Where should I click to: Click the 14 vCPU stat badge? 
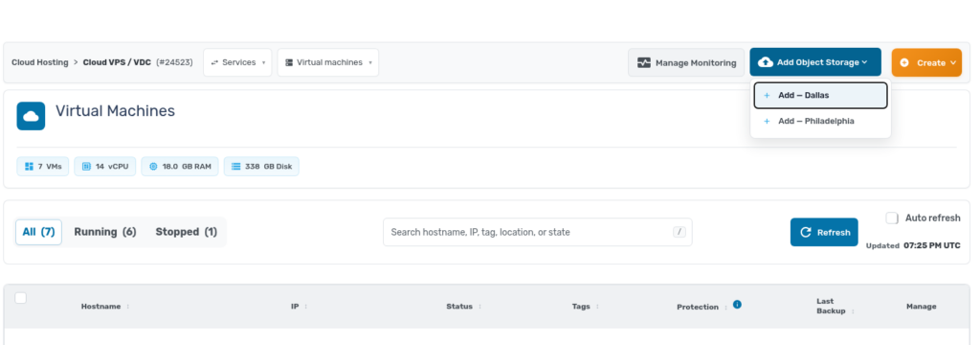pyautogui.click(x=105, y=167)
